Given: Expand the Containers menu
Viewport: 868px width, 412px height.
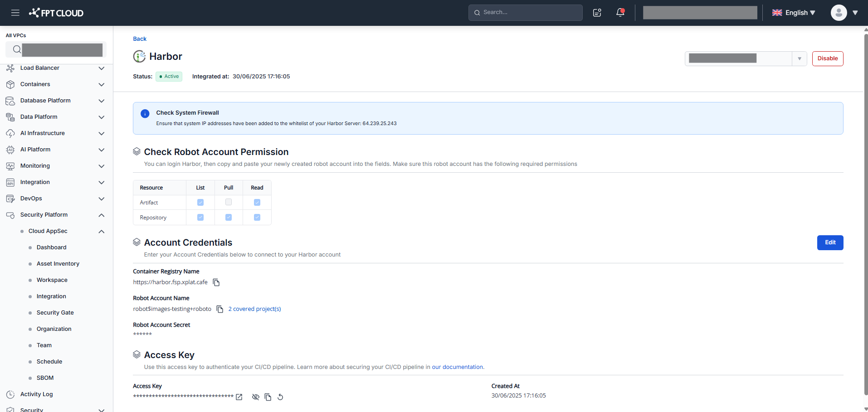Looking at the screenshot, I should [102, 85].
